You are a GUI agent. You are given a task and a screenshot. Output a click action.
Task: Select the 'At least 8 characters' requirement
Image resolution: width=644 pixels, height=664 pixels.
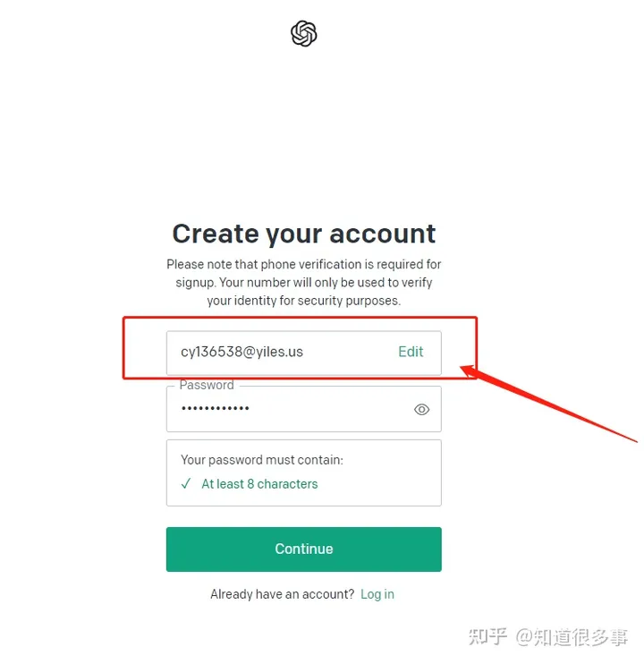[259, 483]
